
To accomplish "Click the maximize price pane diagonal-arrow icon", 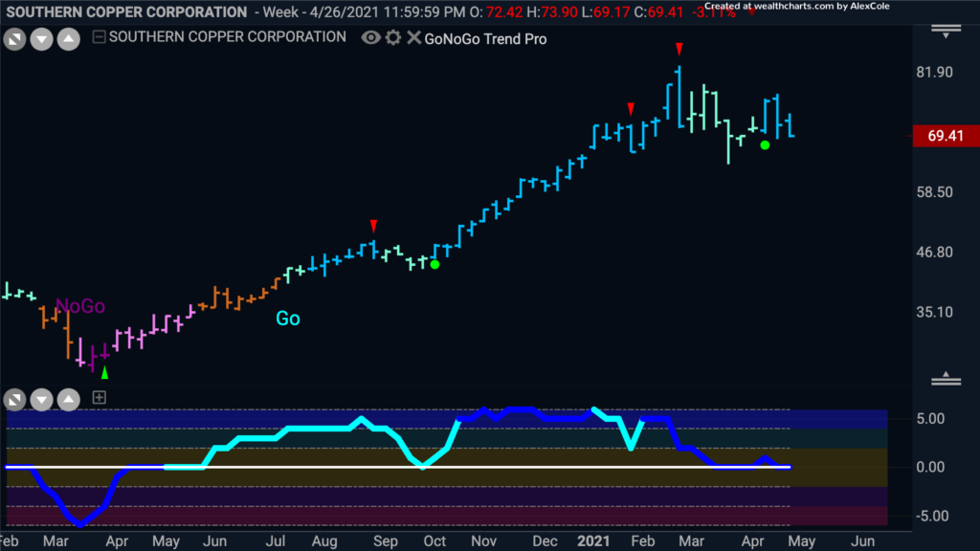I will 14,39.
